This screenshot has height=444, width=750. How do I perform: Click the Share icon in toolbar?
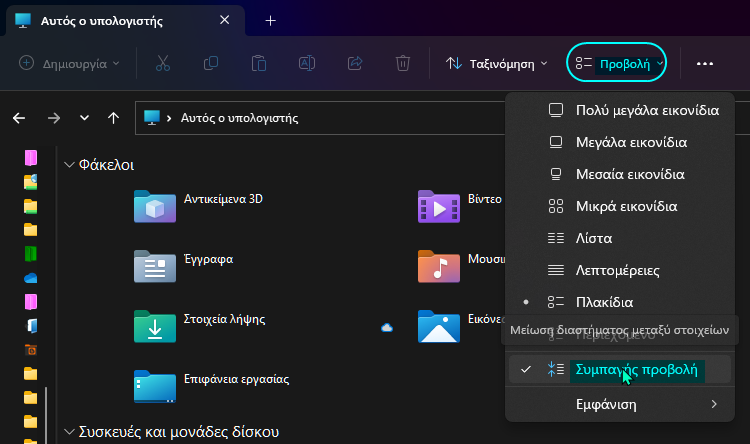click(355, 63)
